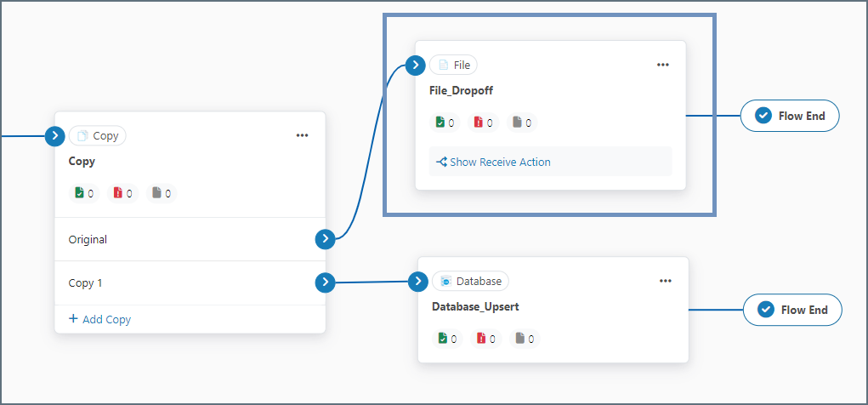Open the File_Dropoff node options menu

click(663, 65)
